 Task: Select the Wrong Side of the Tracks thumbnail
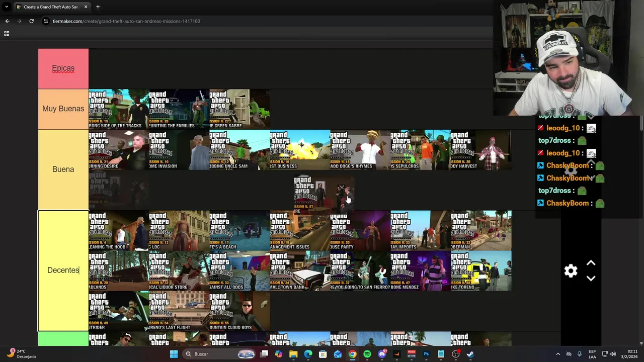119,109
